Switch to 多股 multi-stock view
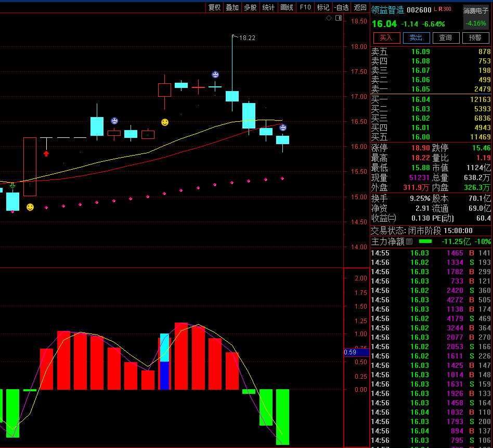The image size is (493, 448). pyautogui.click(x=250, y=8)
